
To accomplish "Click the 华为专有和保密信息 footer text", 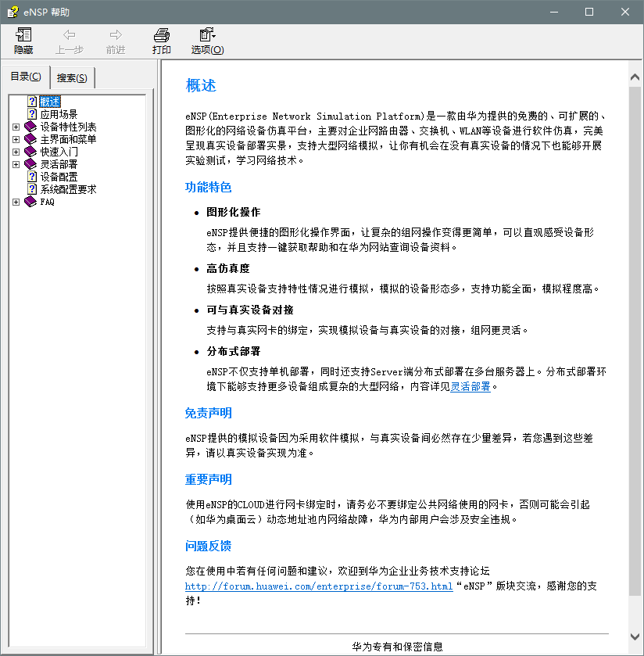I will click(397, 647).
